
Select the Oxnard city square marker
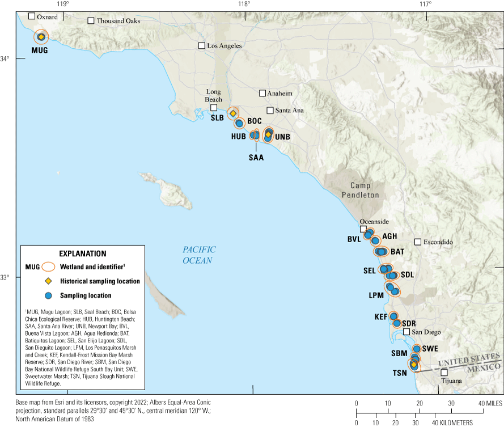[x=32, y=16]
